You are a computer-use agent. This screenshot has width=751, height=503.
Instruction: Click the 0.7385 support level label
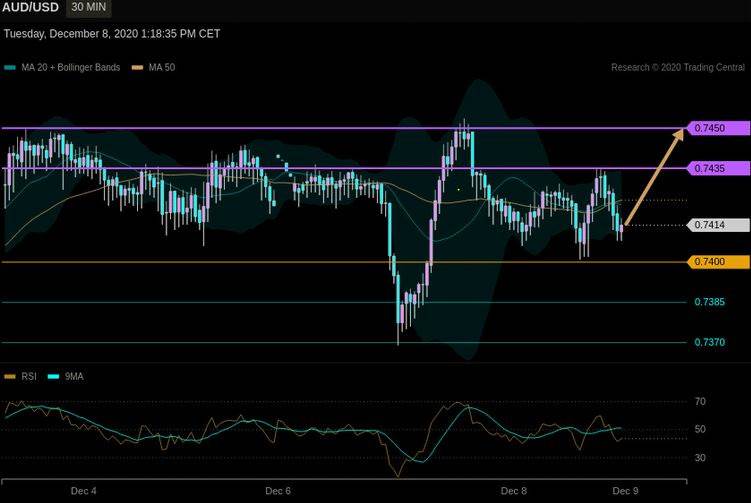pos(709,302)
